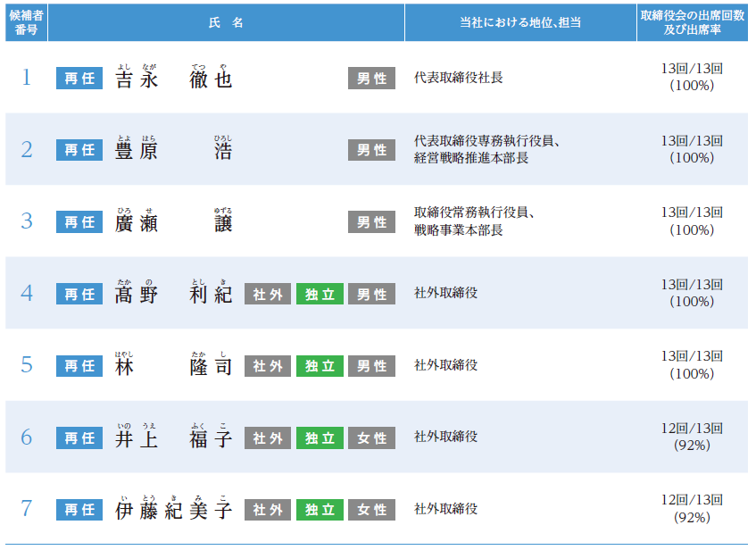Click the candidate name 伊藤紀美子

coord(174,510)
